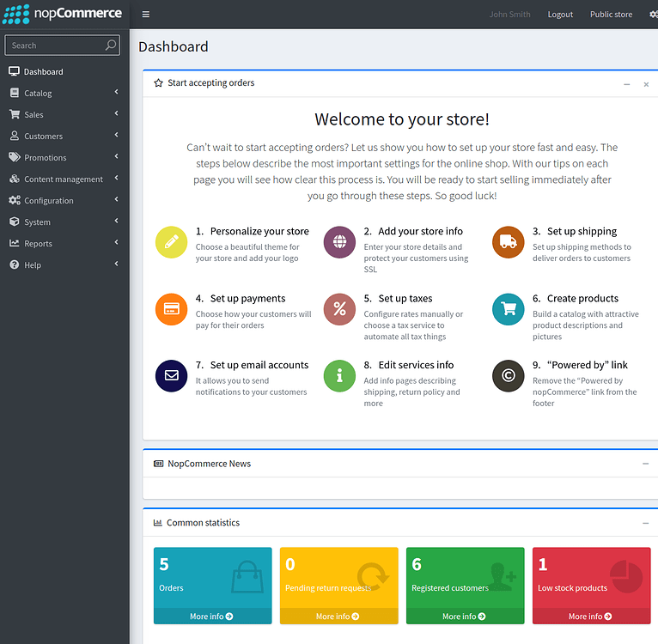
Task: Click the sidebar Search input field
Action: (x=56, y=46)
